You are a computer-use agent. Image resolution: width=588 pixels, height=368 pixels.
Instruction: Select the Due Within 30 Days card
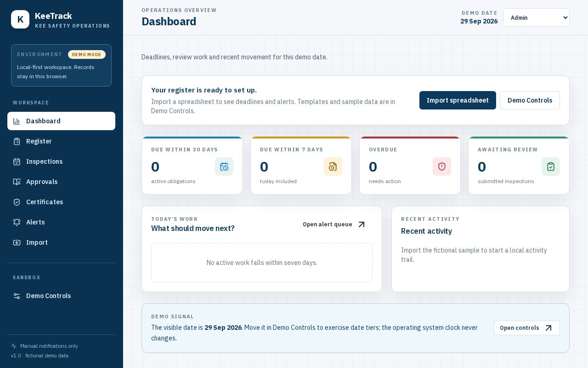click(x=192, y=165)
